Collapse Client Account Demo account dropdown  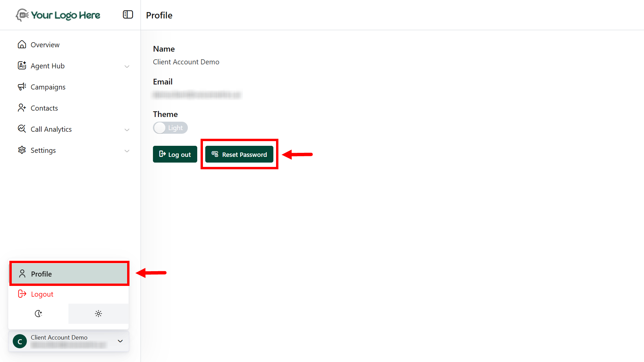tap(120, 341)
